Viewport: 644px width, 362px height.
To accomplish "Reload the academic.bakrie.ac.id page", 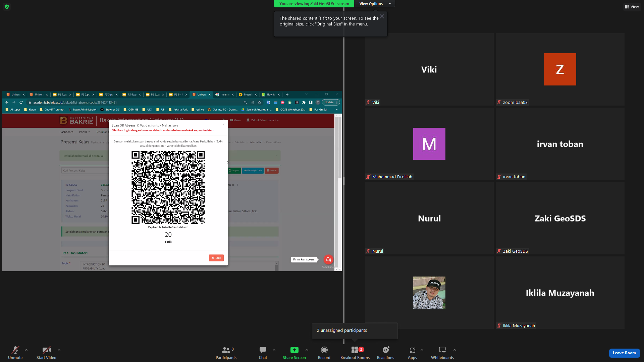I will tap(21, 102).
